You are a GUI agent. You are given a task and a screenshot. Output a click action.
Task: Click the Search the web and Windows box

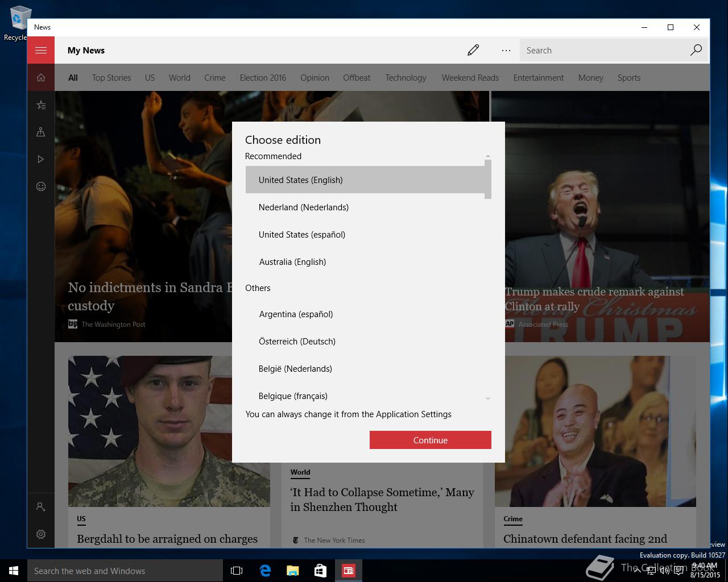[x=125, y=571]
